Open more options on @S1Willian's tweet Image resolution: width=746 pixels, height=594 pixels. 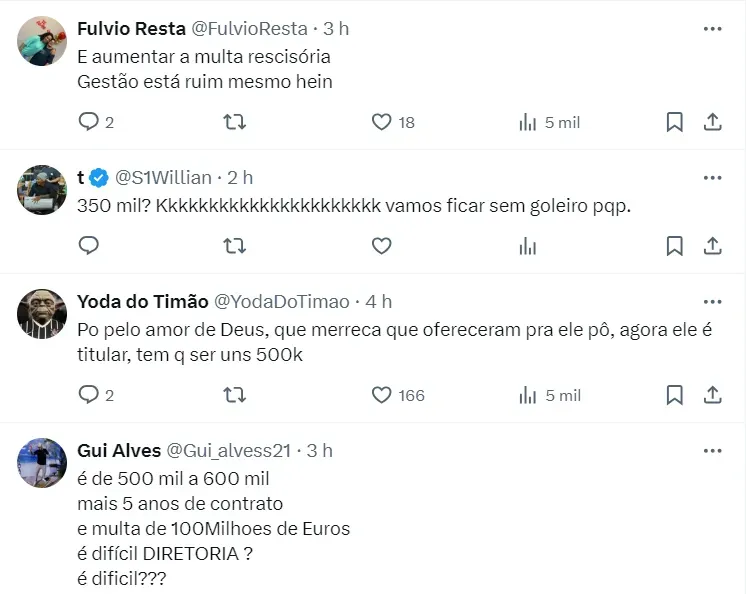click(x=712, y=177)
